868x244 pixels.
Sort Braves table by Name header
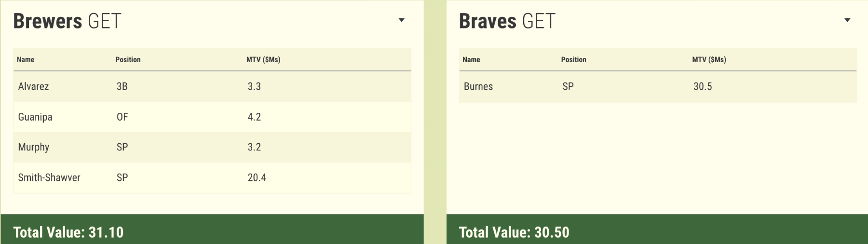click(x=471, y=60)
